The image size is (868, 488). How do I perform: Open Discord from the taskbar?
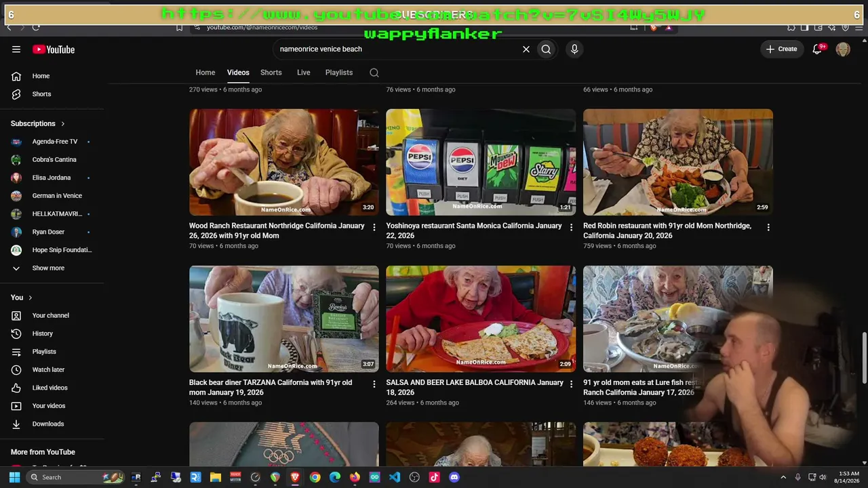point(454,477)
